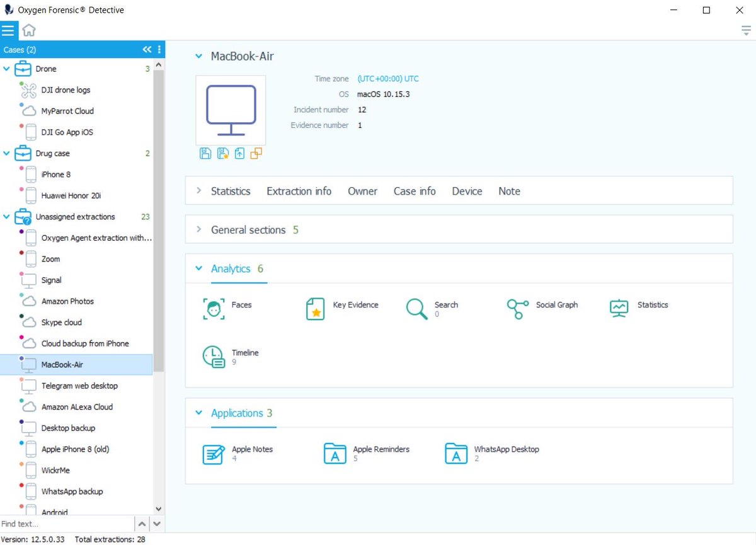Collapse the Analytics section
756x545 pixels.
[x=198, y=269]
